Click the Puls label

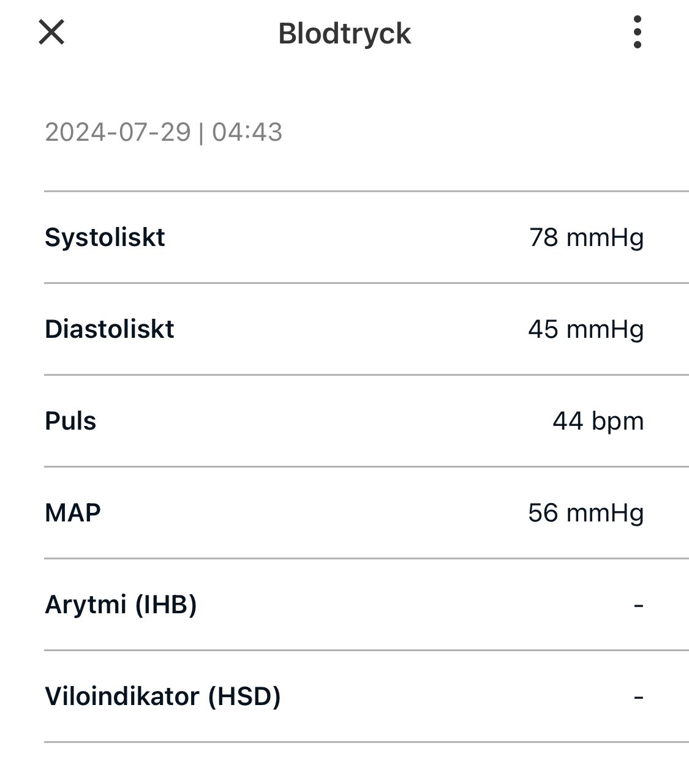click(x=70, y=421)
